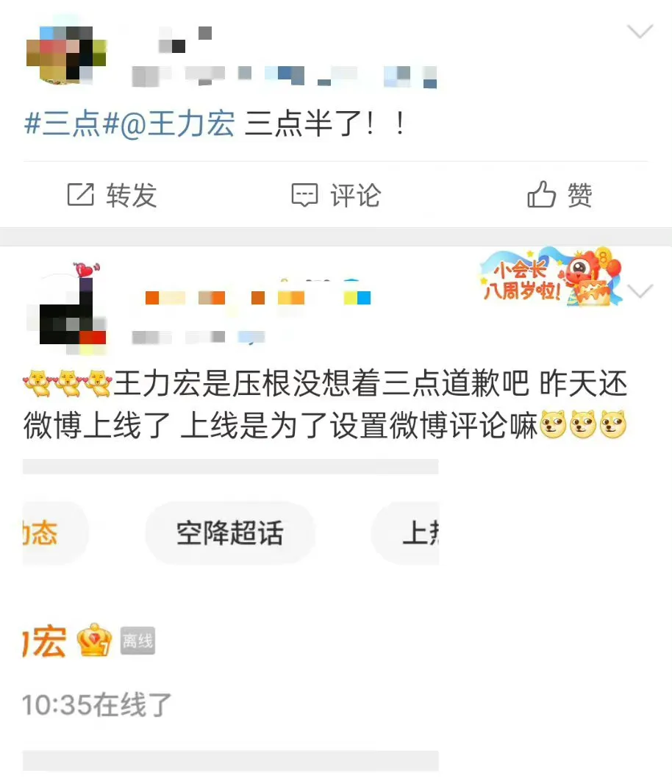This screenshot has width=672, height=784.
Task: Expand the first post's chevron menu
Action: point(640,31)
